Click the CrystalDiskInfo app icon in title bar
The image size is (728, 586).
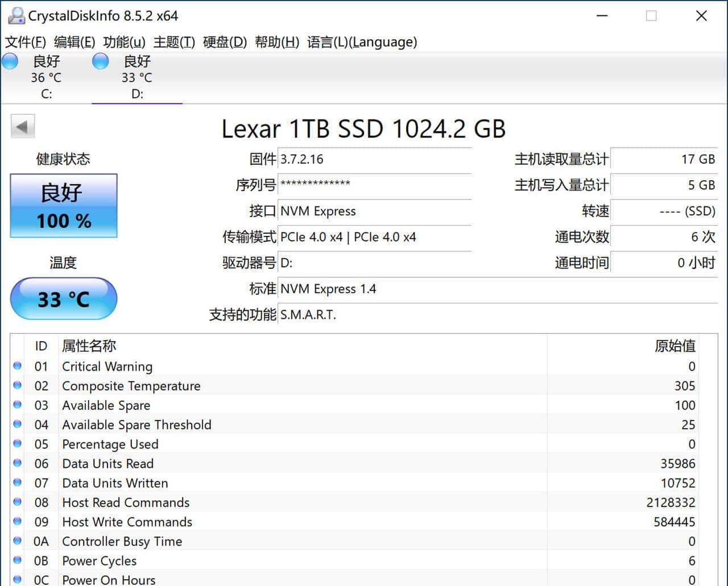pos(16,16)
